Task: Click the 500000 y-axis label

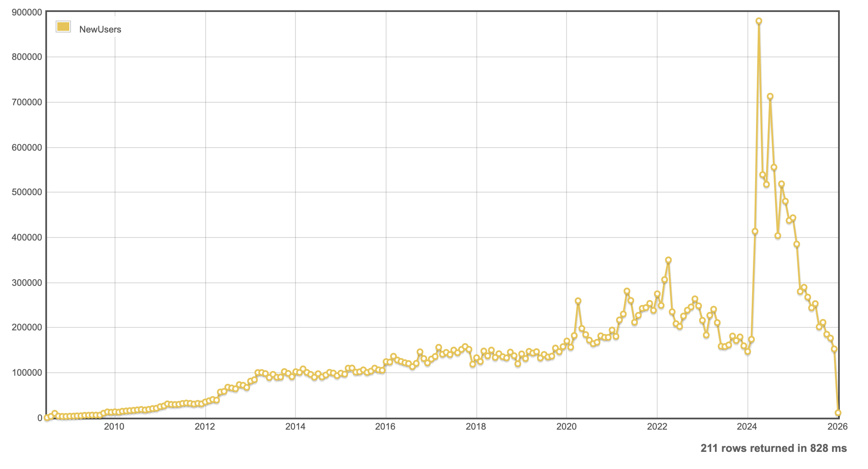Action: click(27, 192)
